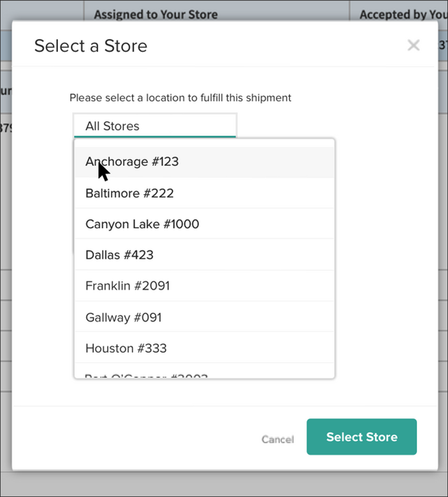The image size is (448, 497).
Task: Select Gallway #091 location
Action: (x=124, y=317)
